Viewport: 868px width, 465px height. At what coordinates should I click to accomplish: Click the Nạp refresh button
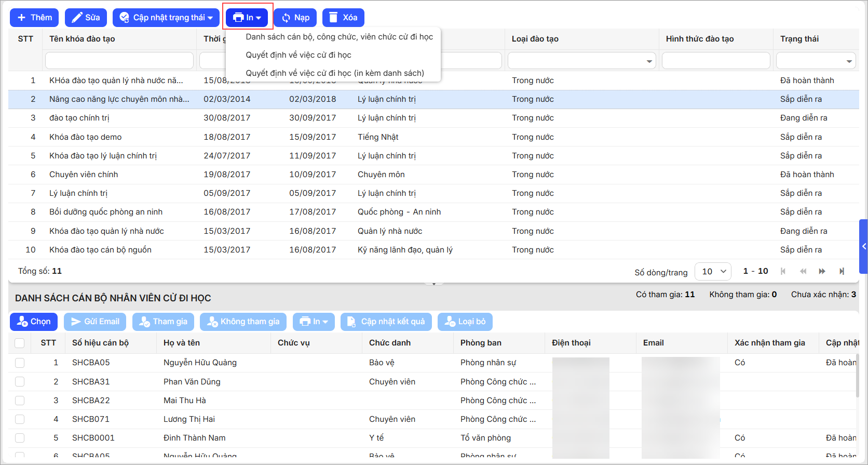pyautogui.click(x=295, y=18)
